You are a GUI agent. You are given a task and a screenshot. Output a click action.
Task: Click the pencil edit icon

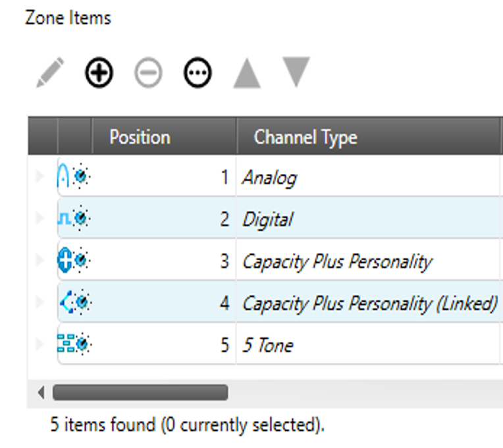51,73
